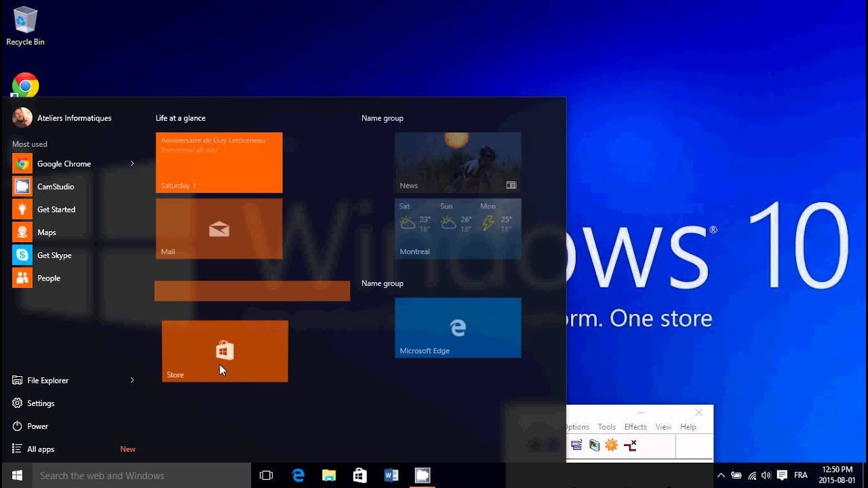Click the battery power tray icon
Viewport: 868px width, 488px height.
(x=736, y=476)
